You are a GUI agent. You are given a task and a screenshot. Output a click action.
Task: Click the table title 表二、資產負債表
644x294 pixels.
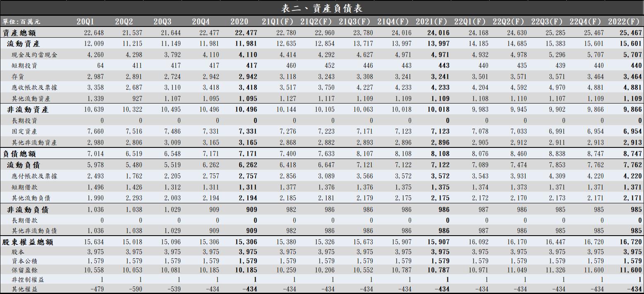(322, 8)
